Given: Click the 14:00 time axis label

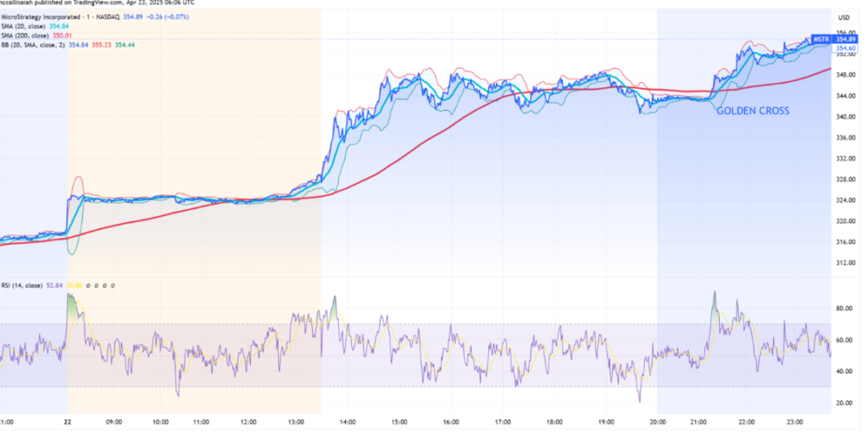Looking at the screenshot, I should click(348, 422).
